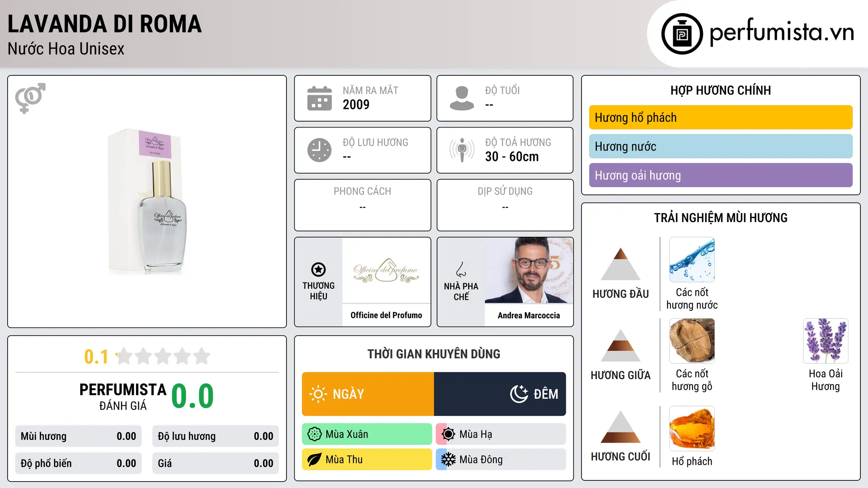Click the Trải nghiệm mùi hương heading
This screenshot has width=868, height=488.
coord(721,218)
